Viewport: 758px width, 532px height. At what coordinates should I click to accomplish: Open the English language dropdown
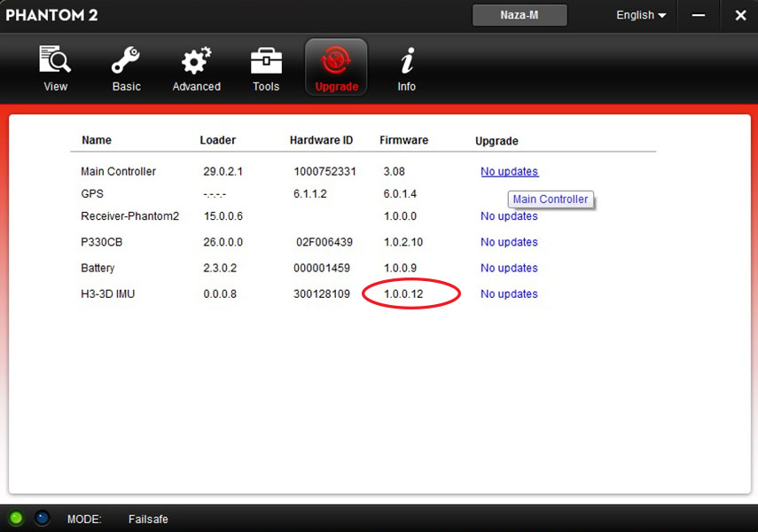(x=641, y=15)
